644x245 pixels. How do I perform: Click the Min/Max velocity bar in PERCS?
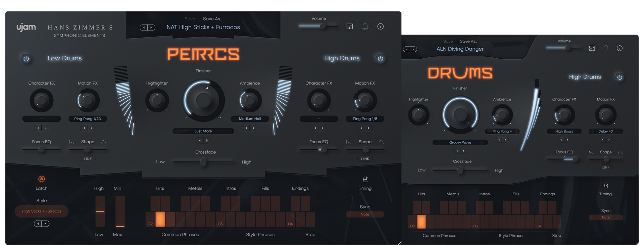pos(120,211)
